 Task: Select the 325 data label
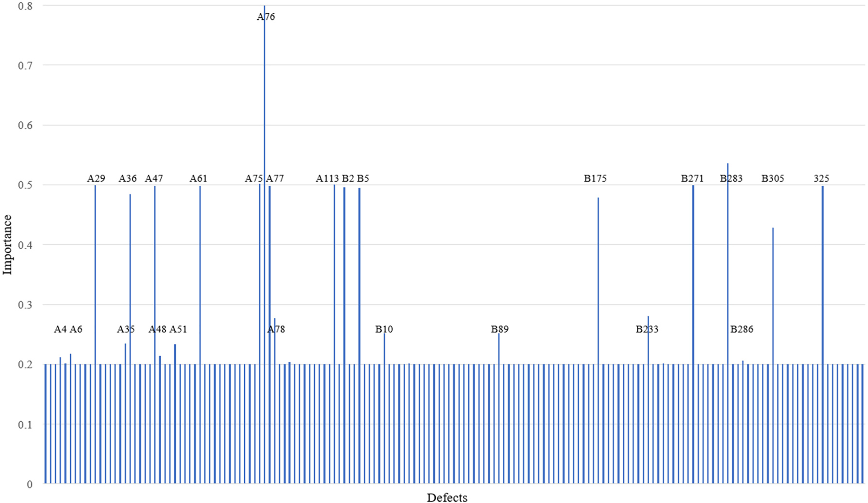[x=821, y=178]
